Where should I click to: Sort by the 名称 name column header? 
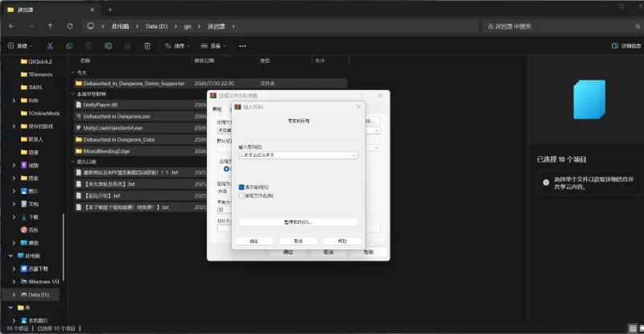coord(85,61)
